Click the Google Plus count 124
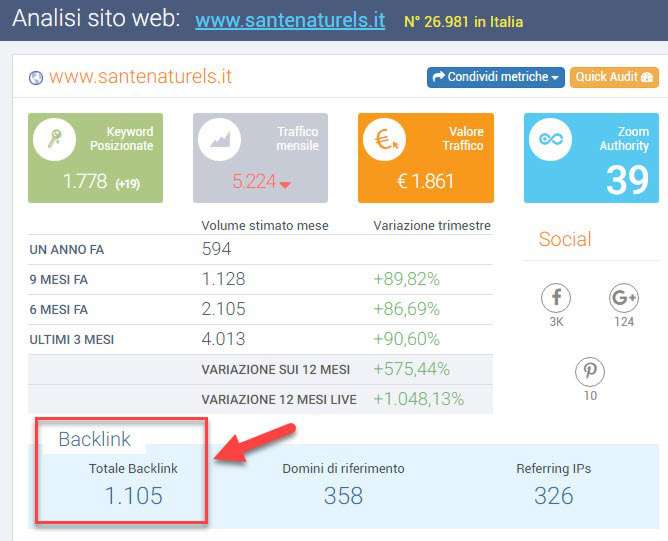Screen dimensions: 668x541 coord(624,322)
